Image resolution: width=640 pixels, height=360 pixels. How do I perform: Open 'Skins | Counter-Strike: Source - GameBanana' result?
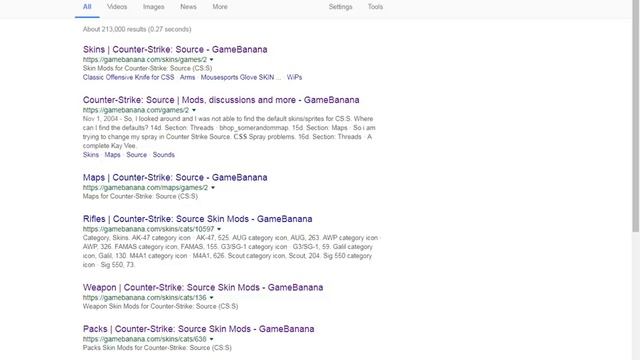pos(175,49)
